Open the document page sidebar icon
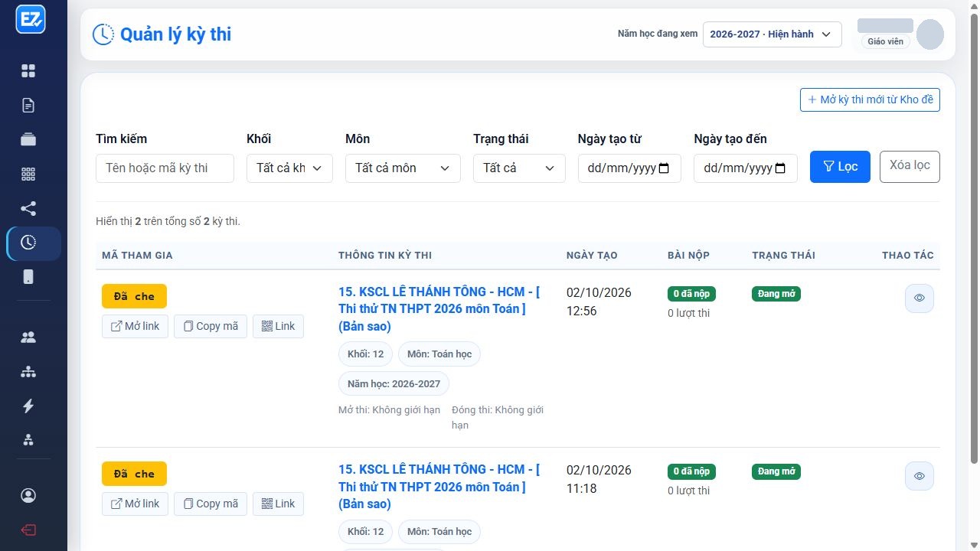This screenshot has width=980, height=551. (28, 106)
